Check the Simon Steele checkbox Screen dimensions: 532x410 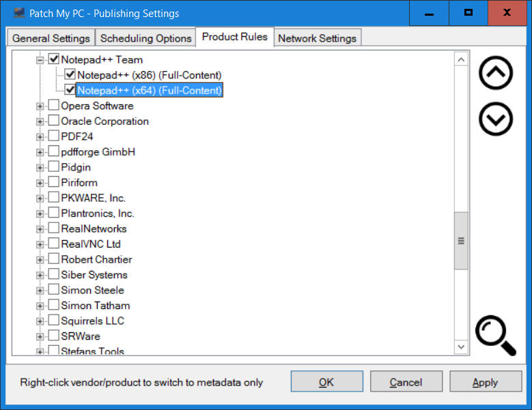[x=53, y=289]
